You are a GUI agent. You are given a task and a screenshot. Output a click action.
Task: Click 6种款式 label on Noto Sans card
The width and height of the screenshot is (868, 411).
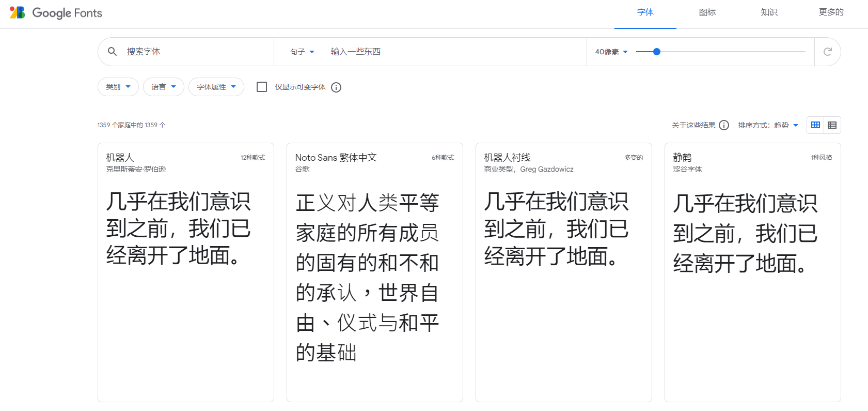tap(443, 158)
